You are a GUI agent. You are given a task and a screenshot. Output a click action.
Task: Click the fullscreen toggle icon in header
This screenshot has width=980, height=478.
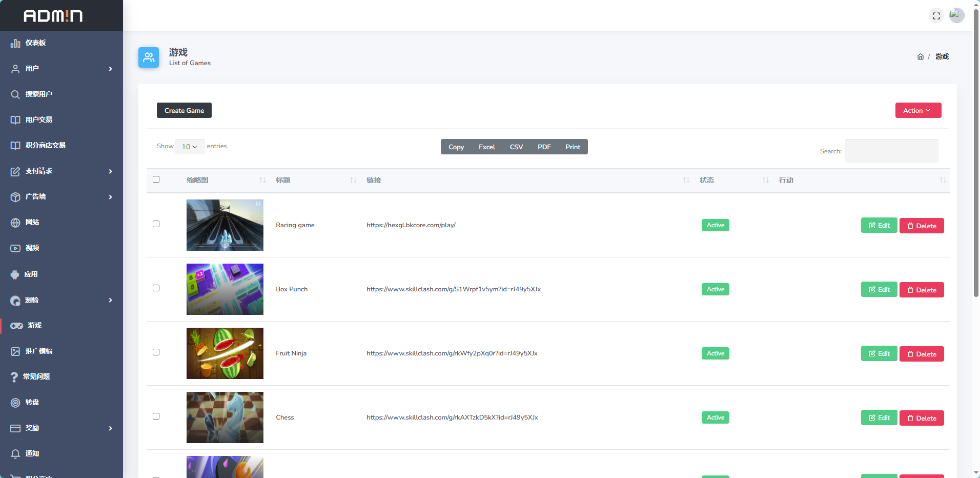click(936, 16)
